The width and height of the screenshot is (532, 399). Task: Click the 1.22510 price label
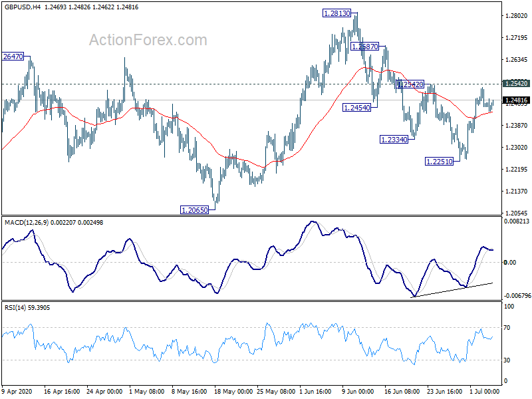coord(440,162)
